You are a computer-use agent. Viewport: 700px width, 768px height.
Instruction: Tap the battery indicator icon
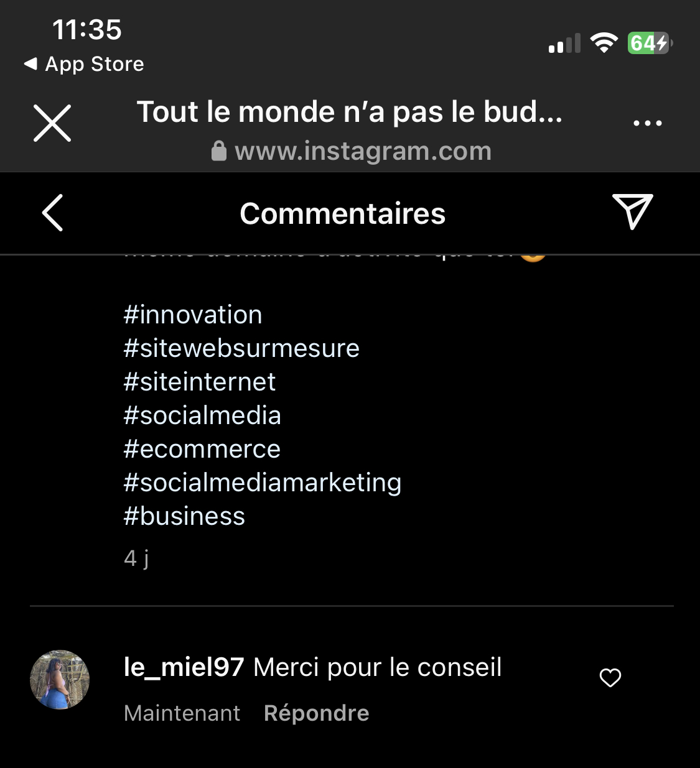[x=650, y=43]
